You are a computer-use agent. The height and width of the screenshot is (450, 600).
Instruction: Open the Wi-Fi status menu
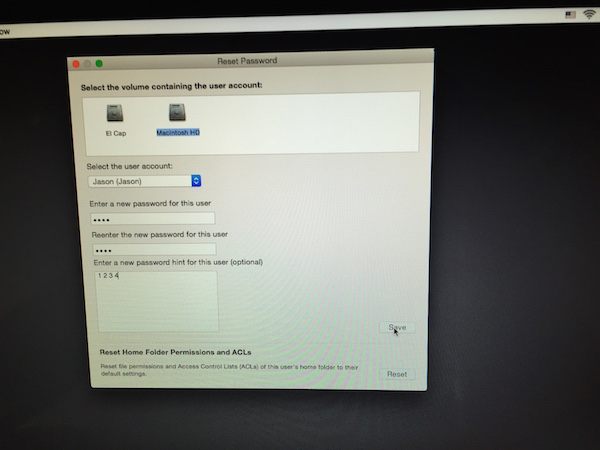[x=590, y=14]
